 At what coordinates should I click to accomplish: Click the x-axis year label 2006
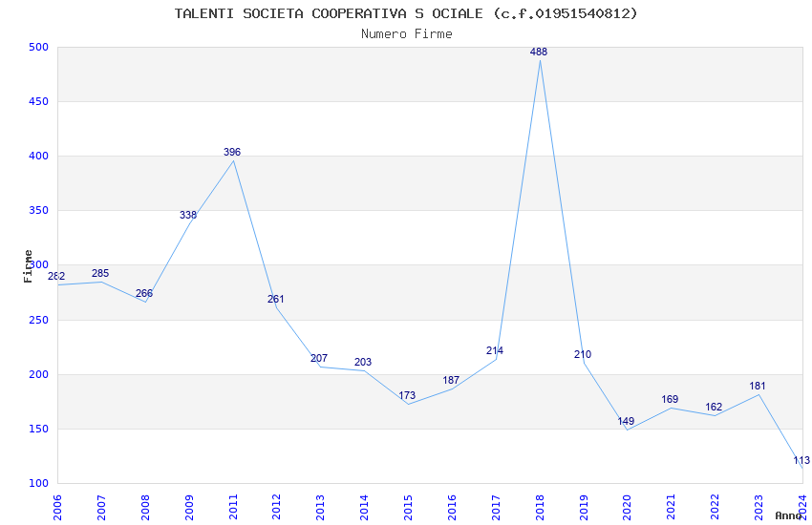tap(57, 508)
